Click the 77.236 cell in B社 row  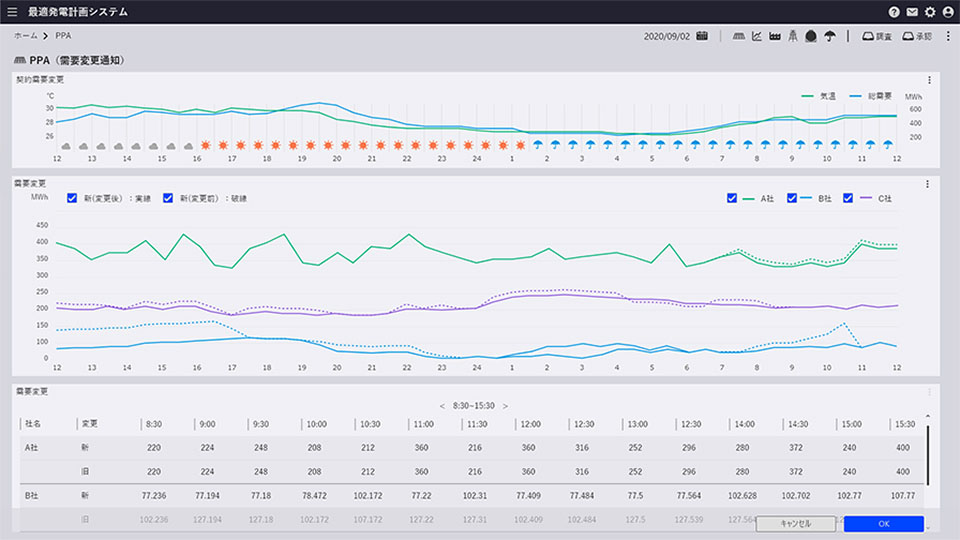click(154, 495)
